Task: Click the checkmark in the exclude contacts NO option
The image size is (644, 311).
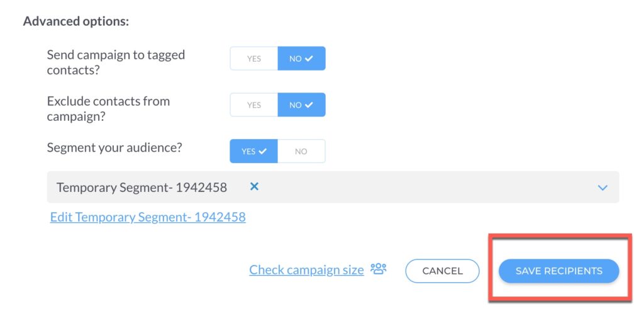Action: 309,105
